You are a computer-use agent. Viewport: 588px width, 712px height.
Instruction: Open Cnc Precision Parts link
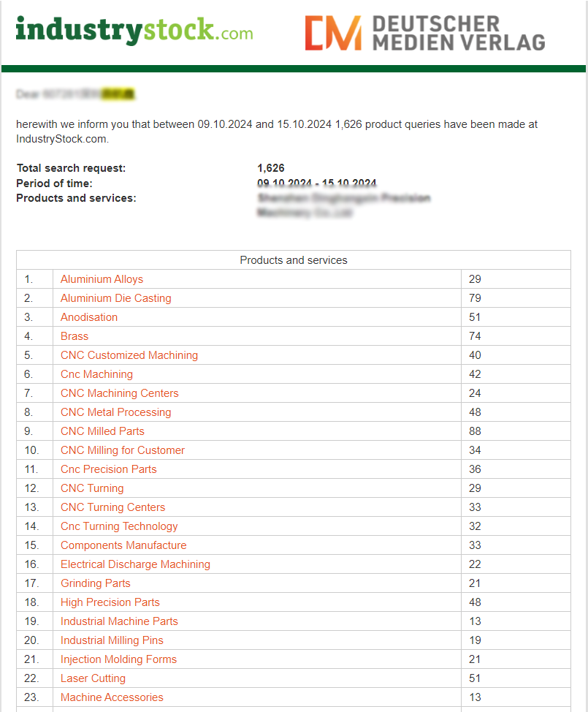(108, 469)
